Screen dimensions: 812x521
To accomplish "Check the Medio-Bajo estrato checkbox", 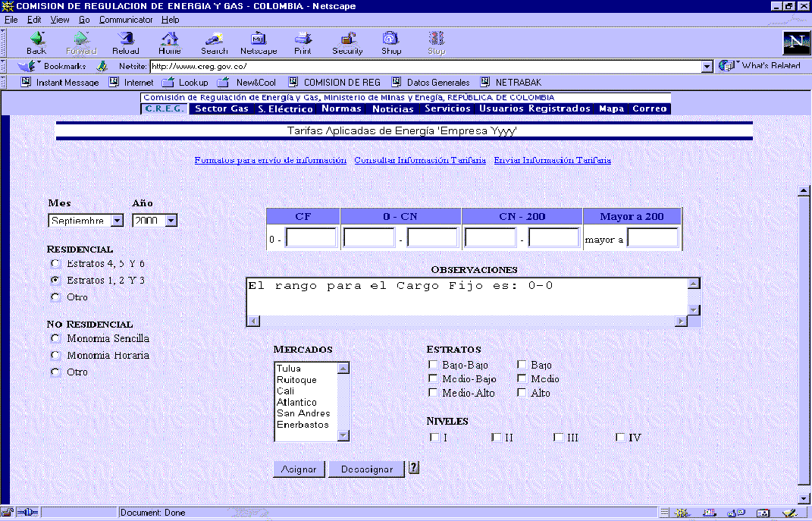I will pyautogui.click(x=434, y=379).
